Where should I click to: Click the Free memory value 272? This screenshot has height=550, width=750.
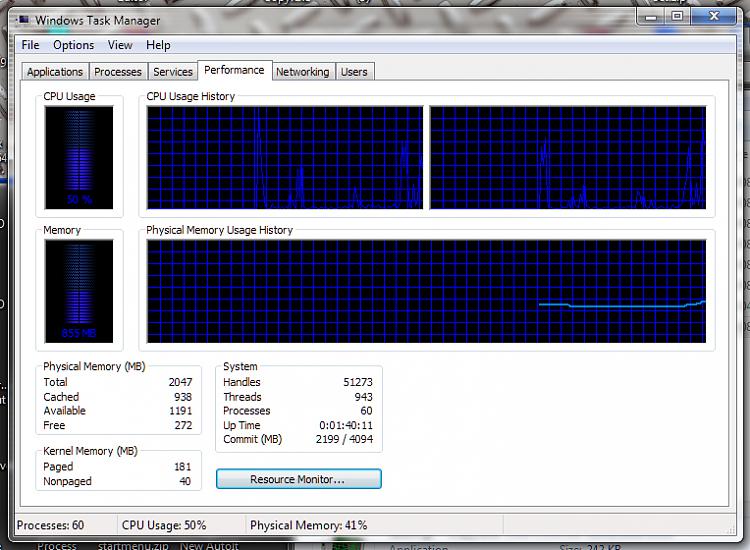[183, 425]
